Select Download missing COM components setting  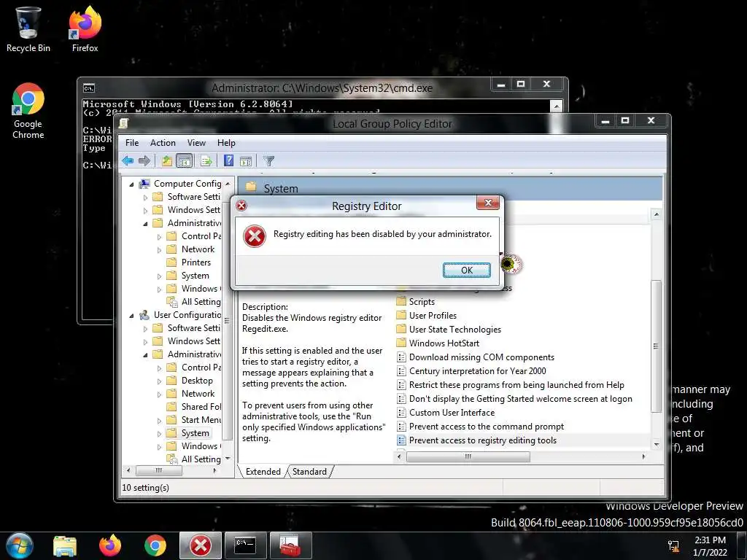pyautogui.click(x=481, y=357)
